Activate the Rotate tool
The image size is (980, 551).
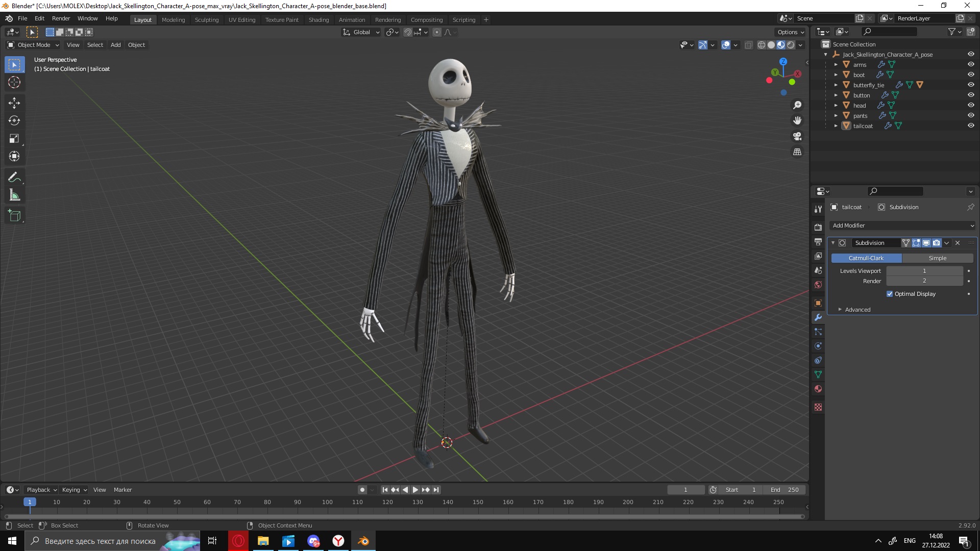[14, 120]
